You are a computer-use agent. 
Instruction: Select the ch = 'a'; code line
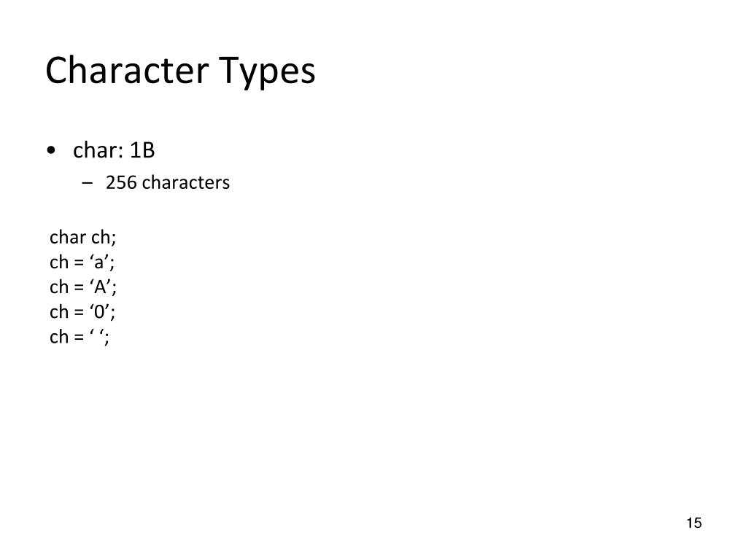pyautogui.click(x=82, y=262)
